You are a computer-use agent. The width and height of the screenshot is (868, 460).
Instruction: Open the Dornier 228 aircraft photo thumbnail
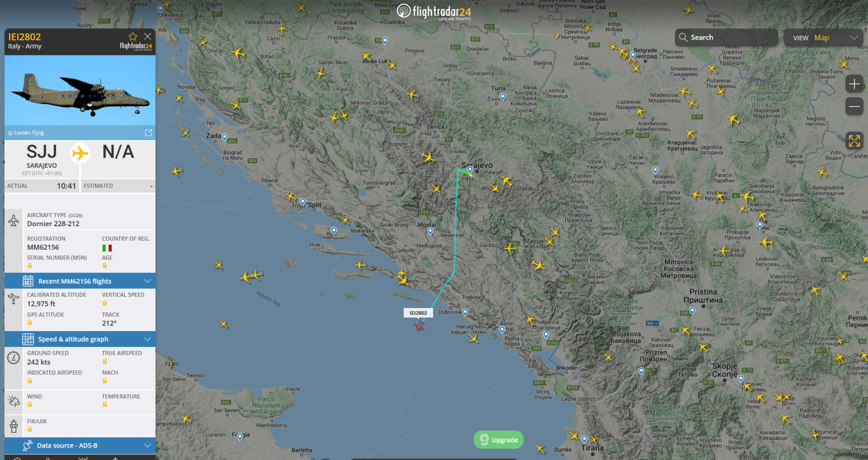80,90
